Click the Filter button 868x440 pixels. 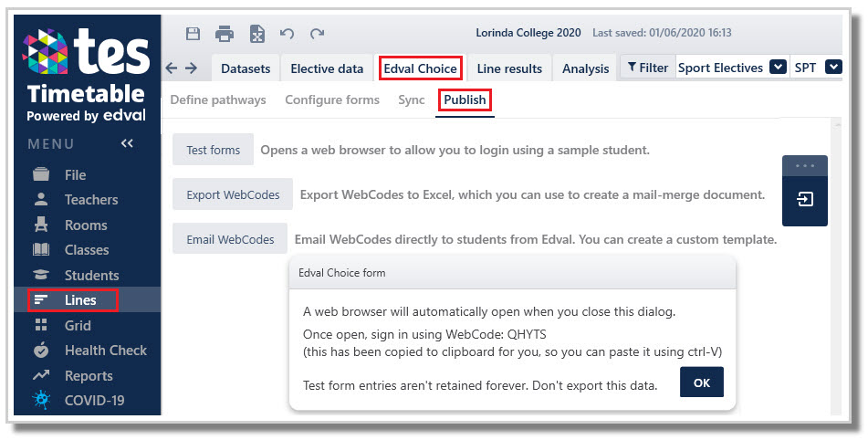[648, 68]
